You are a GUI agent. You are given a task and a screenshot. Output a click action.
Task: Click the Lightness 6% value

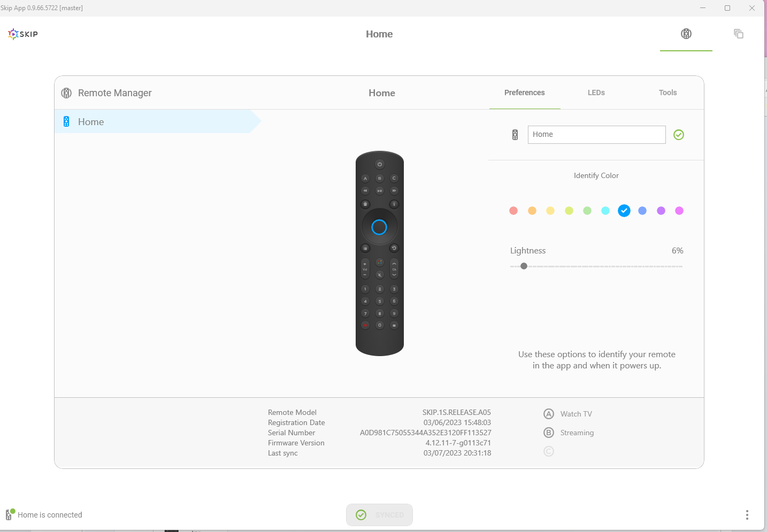[678, 251]
